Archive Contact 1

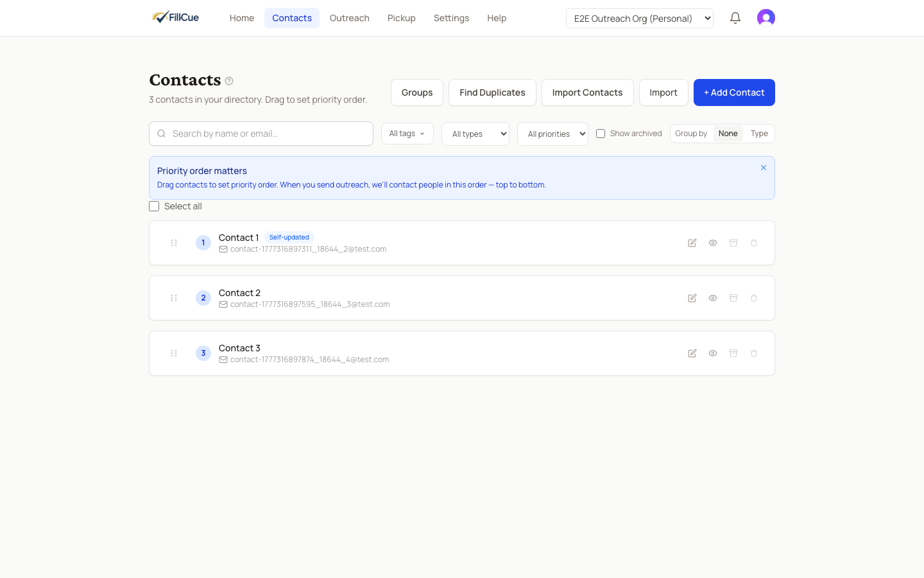733,243
